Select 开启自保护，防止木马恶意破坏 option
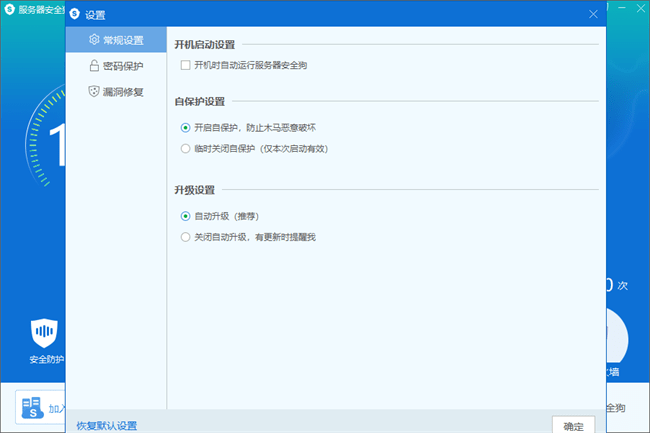Screen dimensions: 650x433 click(185, 127)
